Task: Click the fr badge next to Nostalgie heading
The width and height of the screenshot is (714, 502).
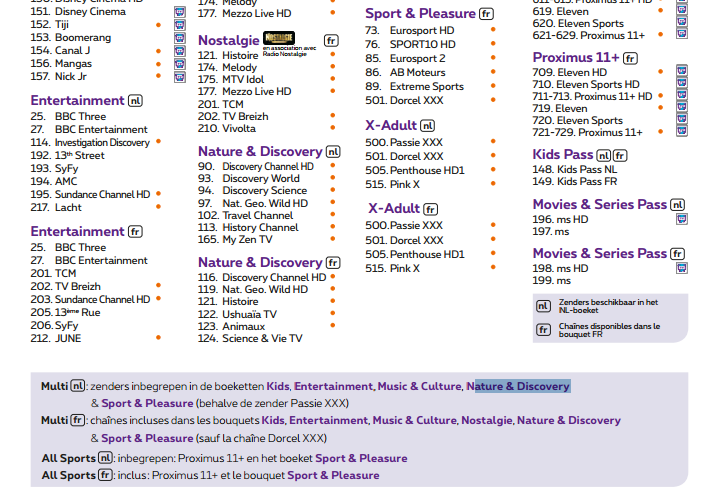Action: pyautogui.click(x=331, y=40)
